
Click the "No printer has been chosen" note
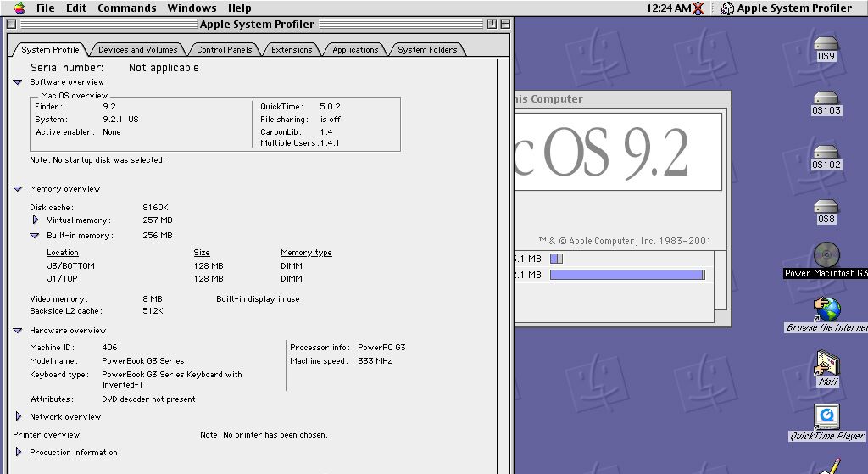point(264,435)
